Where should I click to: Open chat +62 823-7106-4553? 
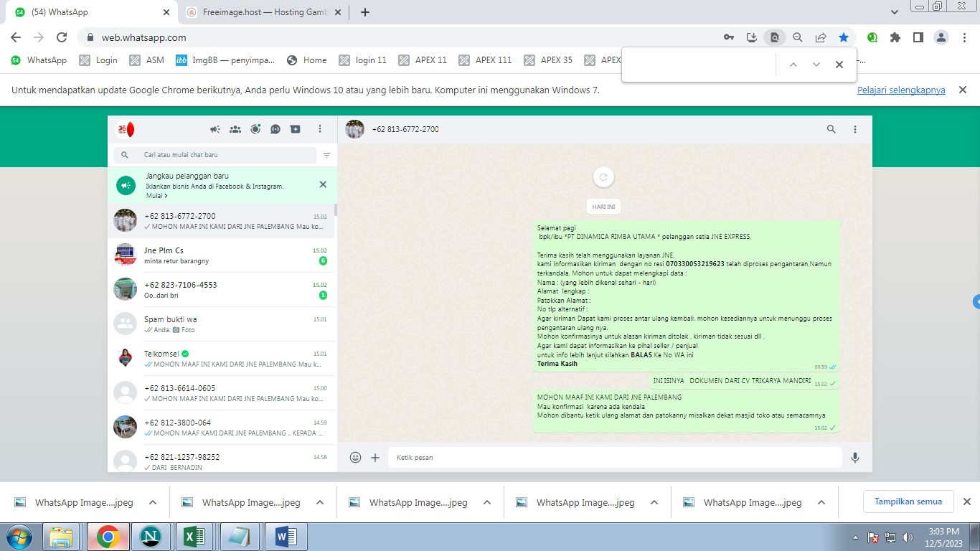(x=221, y=290)
